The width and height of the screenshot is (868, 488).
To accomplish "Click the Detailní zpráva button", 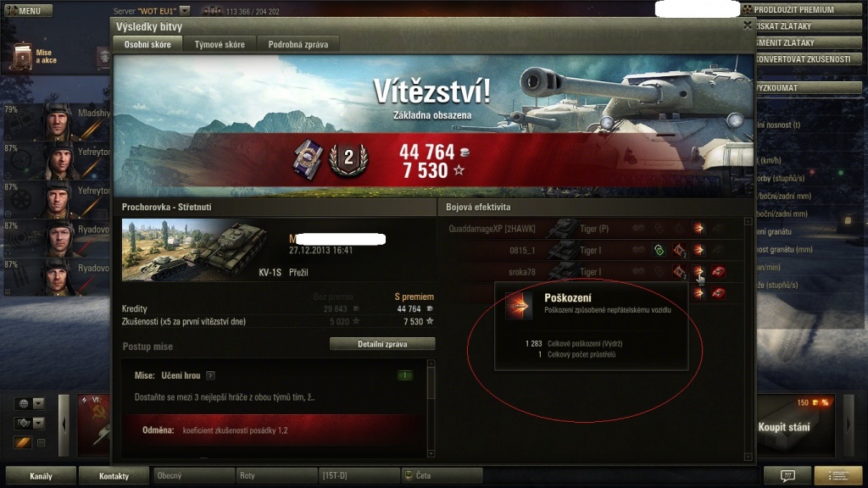I will click(382, 344).
